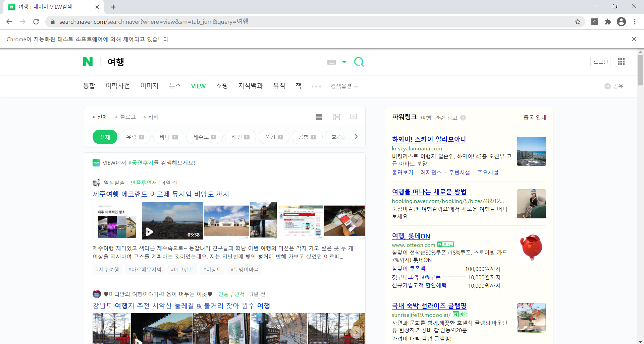Bookmark this page with the star icon

coord(578,22)
